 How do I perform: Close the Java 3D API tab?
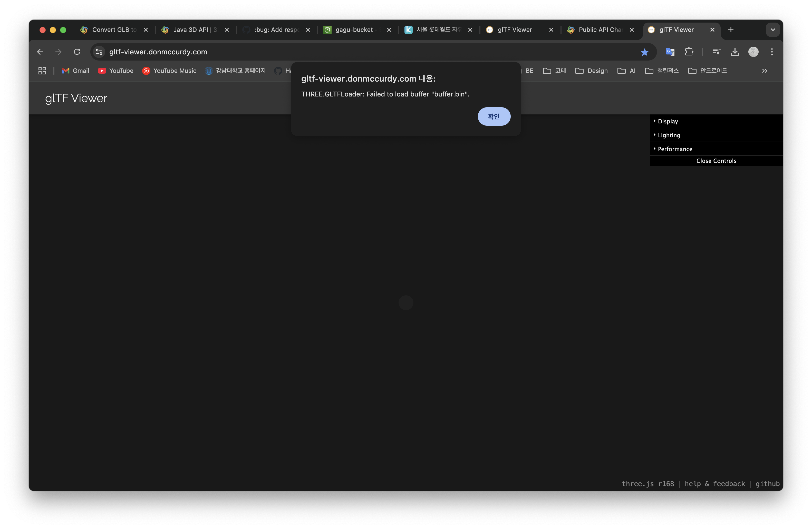click(x=227, y=30)
